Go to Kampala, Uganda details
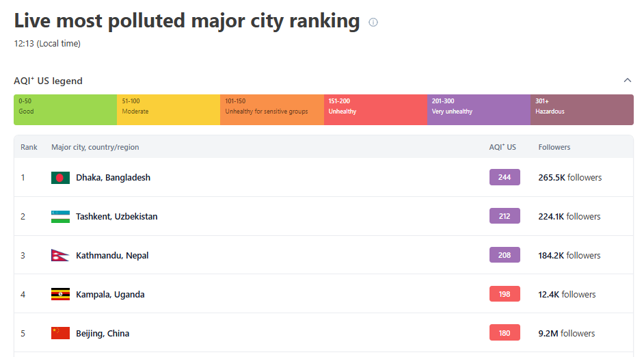 pyautogui.click(x=110, y=295)
